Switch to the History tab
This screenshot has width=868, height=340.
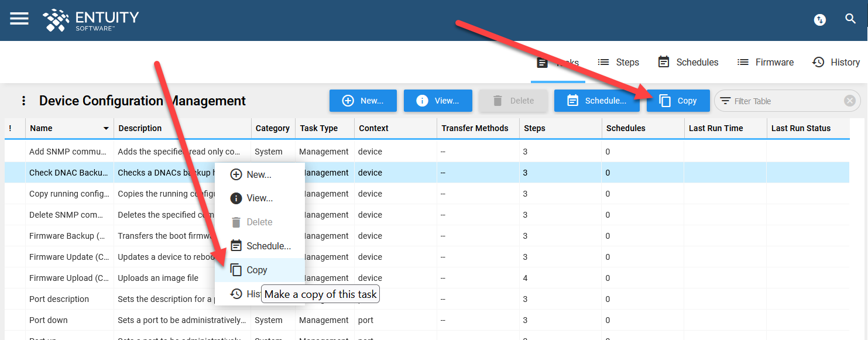coord(836,62)
